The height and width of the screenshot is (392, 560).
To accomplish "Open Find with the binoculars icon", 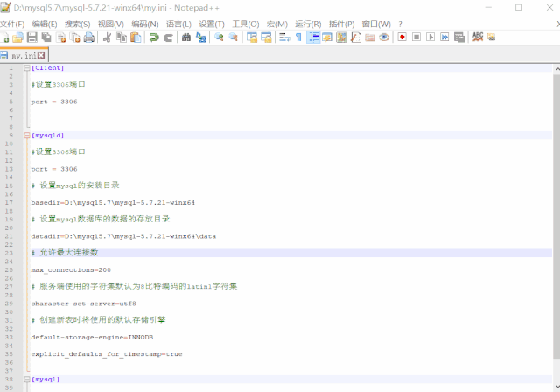I will tap(186, 38).
